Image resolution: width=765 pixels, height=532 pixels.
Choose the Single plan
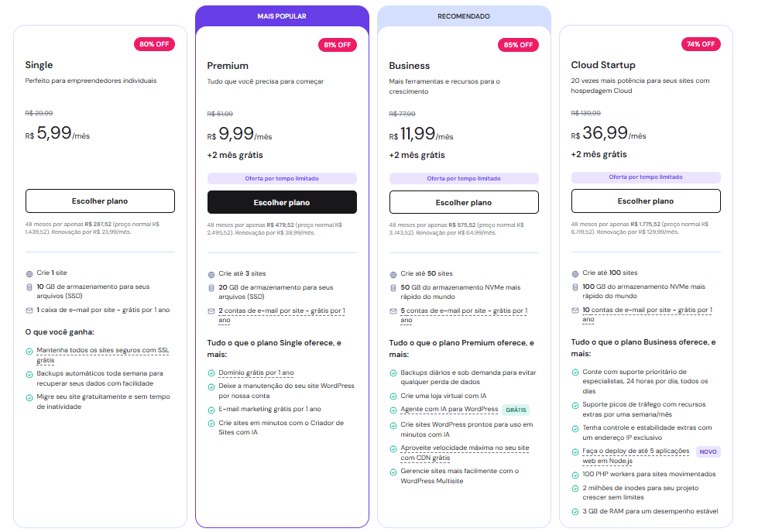[x=100, y=201]
